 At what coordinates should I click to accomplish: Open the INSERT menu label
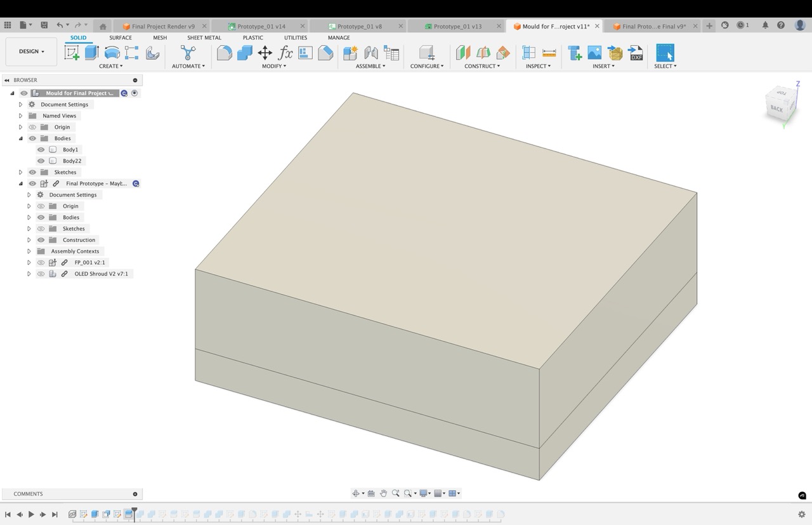tap(603, 66)
